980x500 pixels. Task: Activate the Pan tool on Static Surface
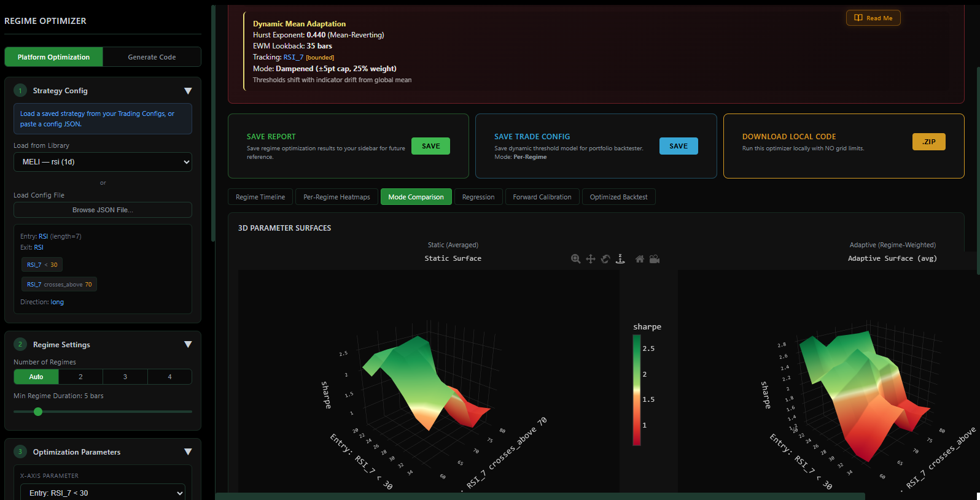[x=591, y=259]
